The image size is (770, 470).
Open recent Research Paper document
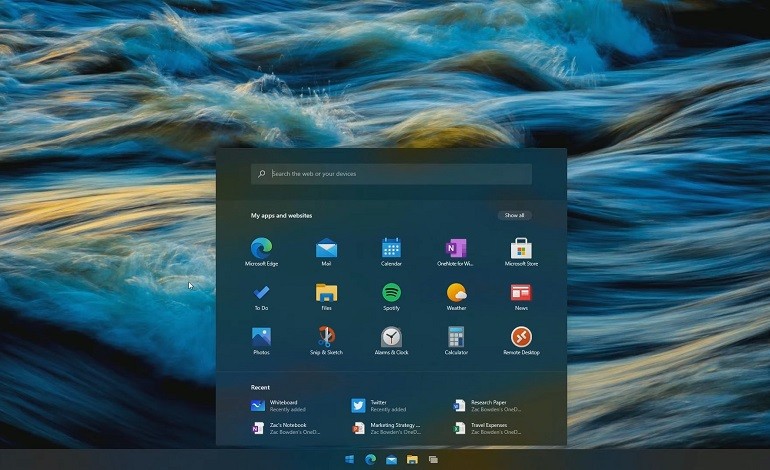[x=487, y=406]
